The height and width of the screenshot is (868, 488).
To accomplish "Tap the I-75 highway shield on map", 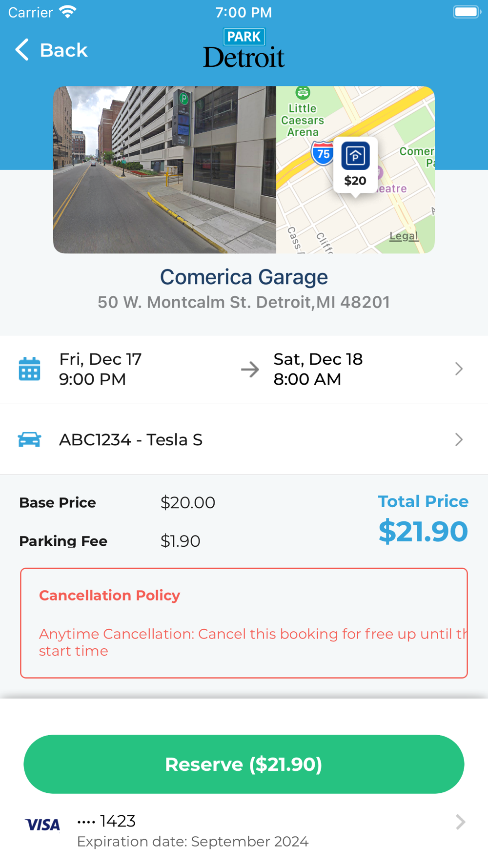I will [x=322, y=154].
